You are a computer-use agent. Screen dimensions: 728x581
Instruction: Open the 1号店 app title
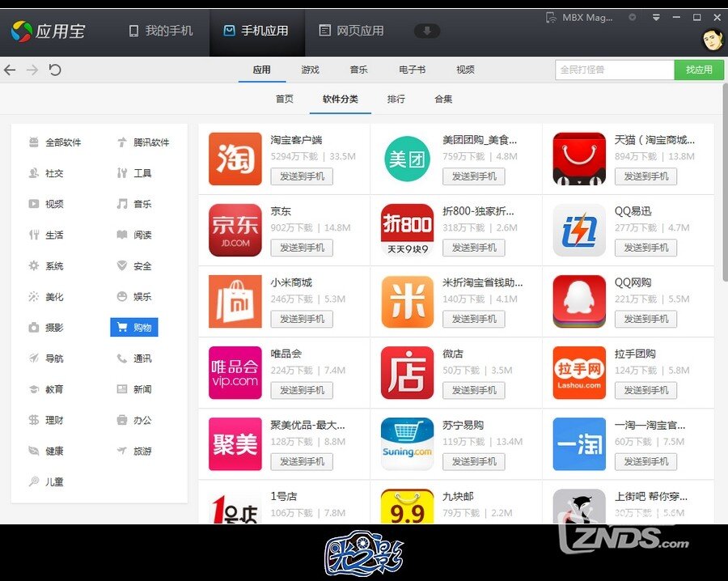[284, 497]
